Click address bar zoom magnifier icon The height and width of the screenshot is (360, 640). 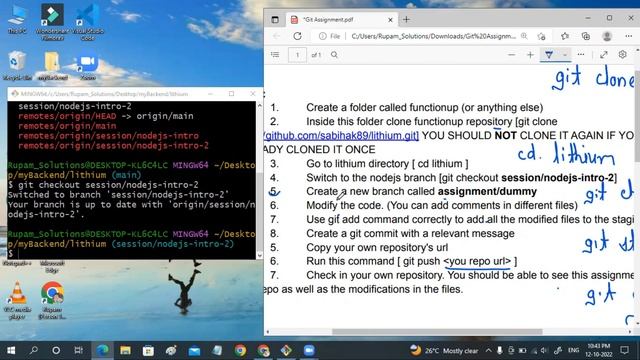click(524, 36)
